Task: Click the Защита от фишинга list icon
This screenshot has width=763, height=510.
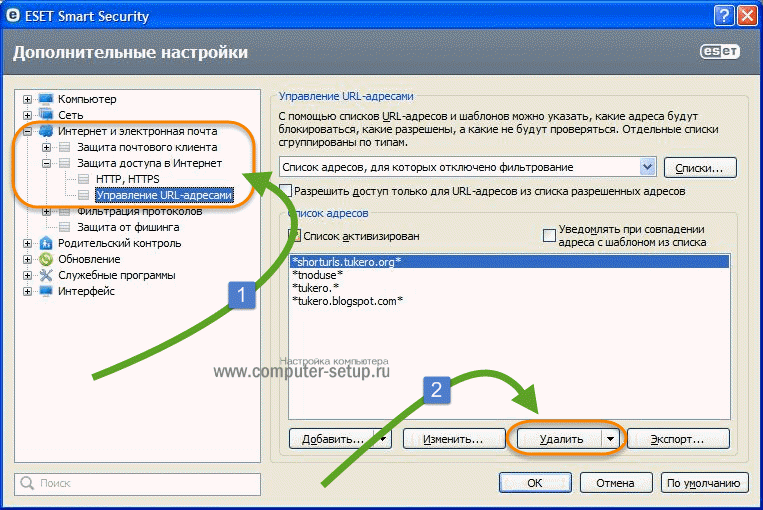Action: click(64, 227)
